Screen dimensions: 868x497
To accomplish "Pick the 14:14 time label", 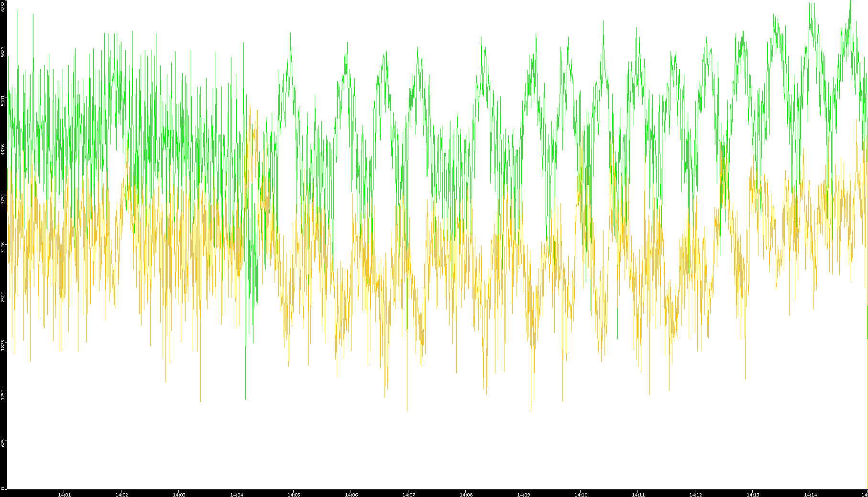I will (x=810, y=495).
